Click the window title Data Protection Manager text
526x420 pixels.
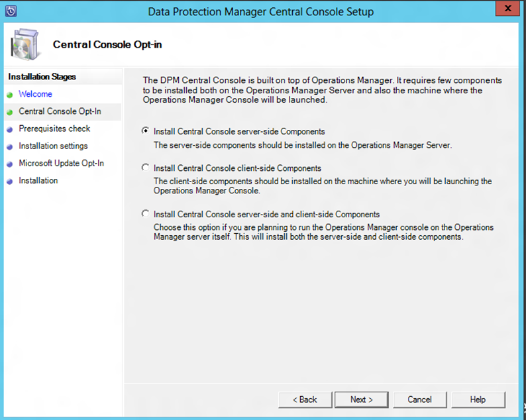[x=260, y=12]
